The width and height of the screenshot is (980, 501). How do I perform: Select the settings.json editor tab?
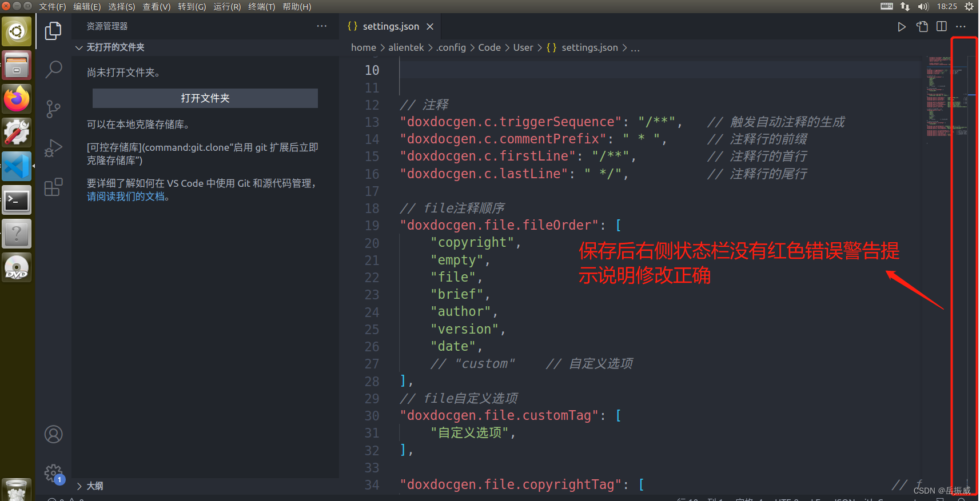pos(391,27)
